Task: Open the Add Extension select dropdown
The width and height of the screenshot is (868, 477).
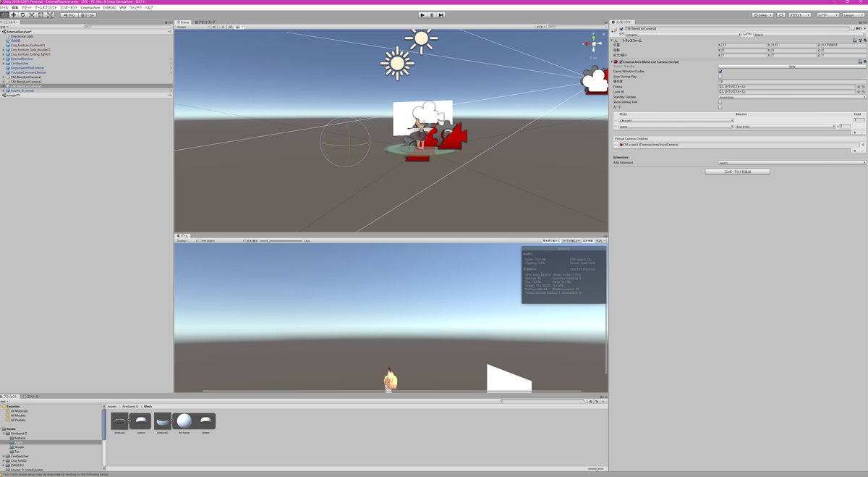Action: point(792,162)
